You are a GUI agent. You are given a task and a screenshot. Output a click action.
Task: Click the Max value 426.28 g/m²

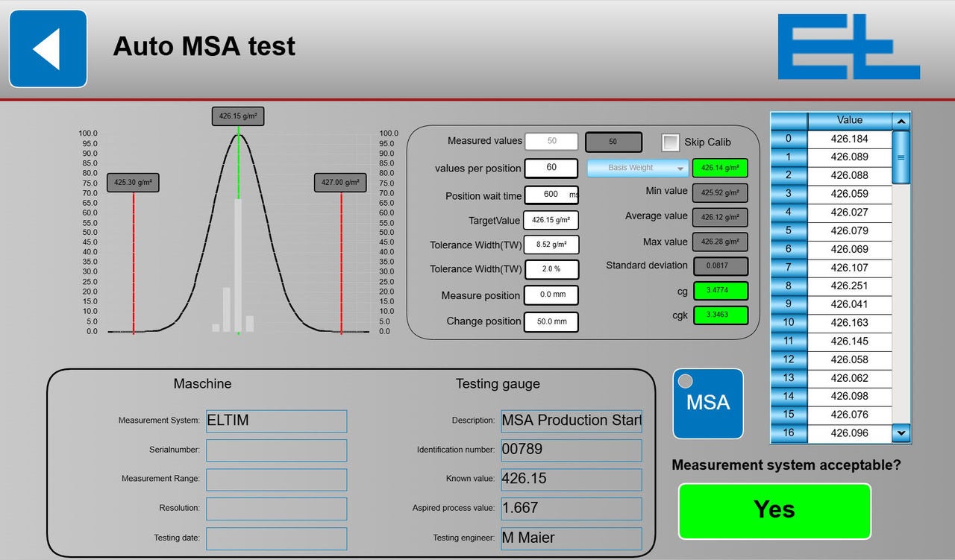(720, 242)
